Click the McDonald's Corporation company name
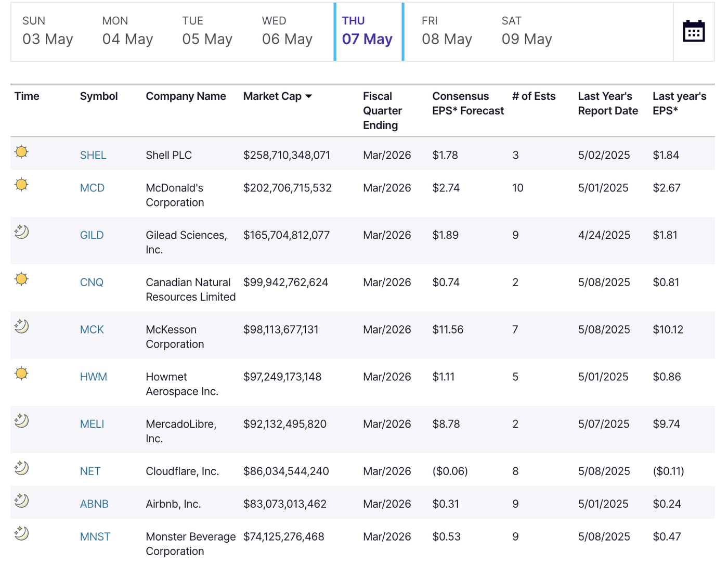728x564 pixels. [175, 195]
